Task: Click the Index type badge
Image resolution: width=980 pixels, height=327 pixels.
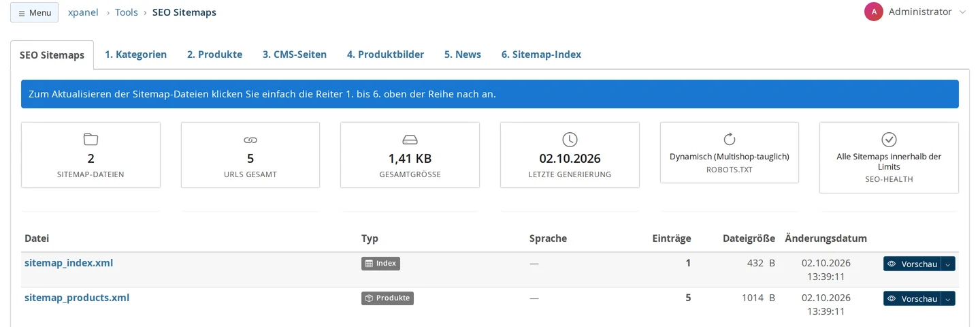Action: [380, 263]
